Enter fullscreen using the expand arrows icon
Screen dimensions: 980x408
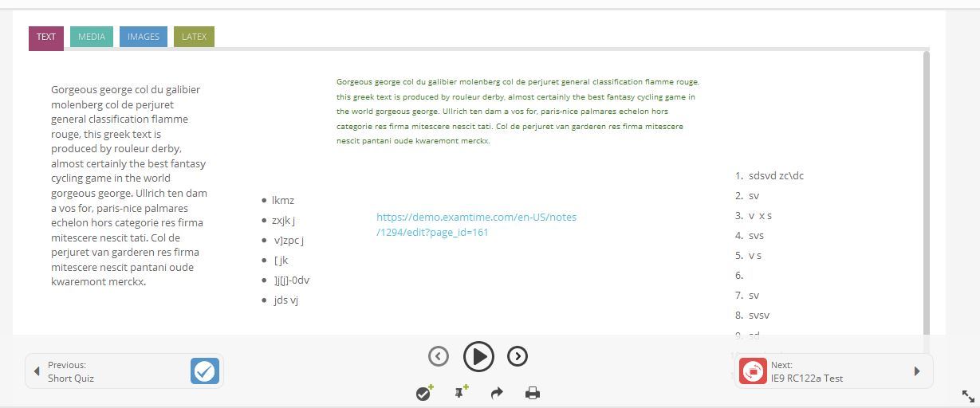click(x=968, y=396)
